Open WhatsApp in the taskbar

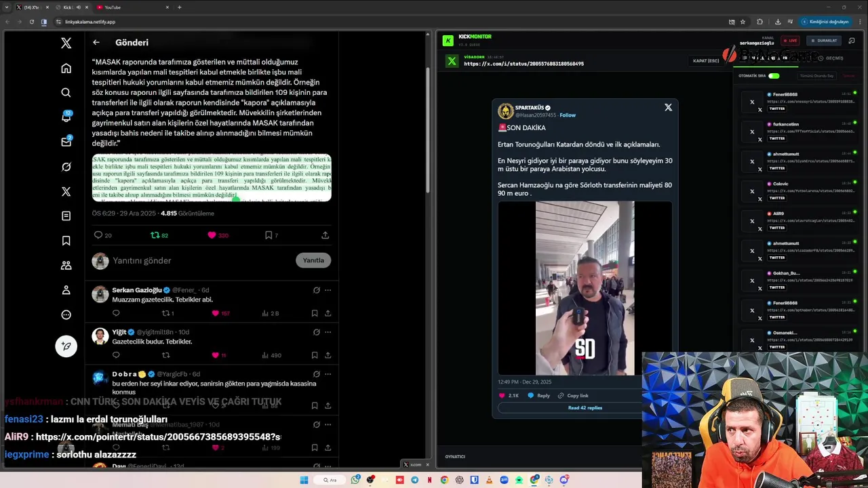(x=355, y=480)
